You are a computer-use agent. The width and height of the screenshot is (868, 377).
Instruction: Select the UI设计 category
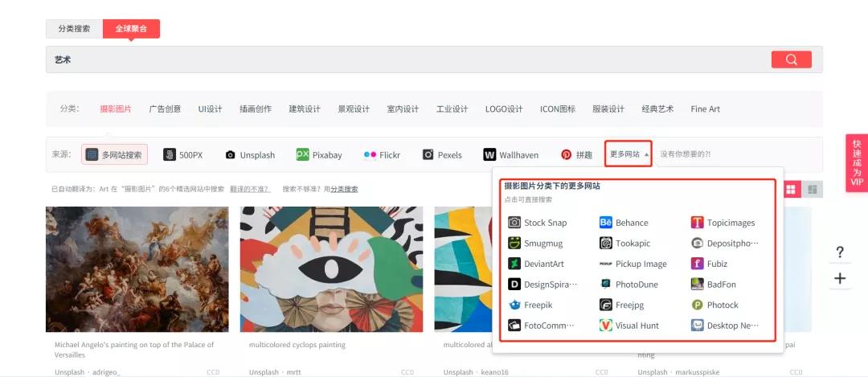coord(211,109)
